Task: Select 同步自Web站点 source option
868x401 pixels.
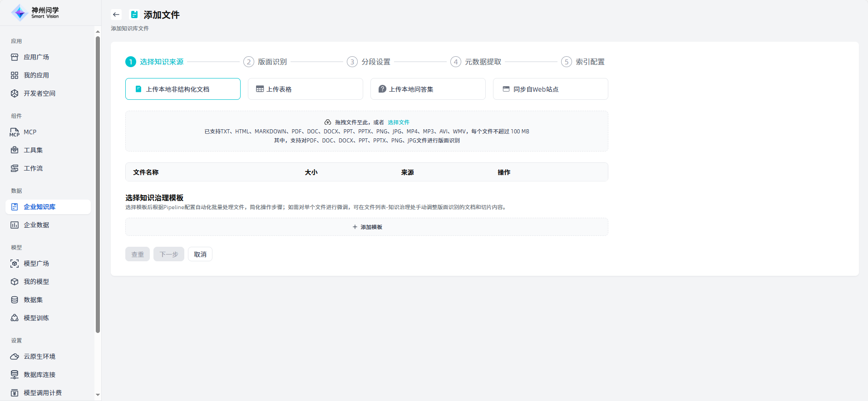Action: (x=550, y=89)
